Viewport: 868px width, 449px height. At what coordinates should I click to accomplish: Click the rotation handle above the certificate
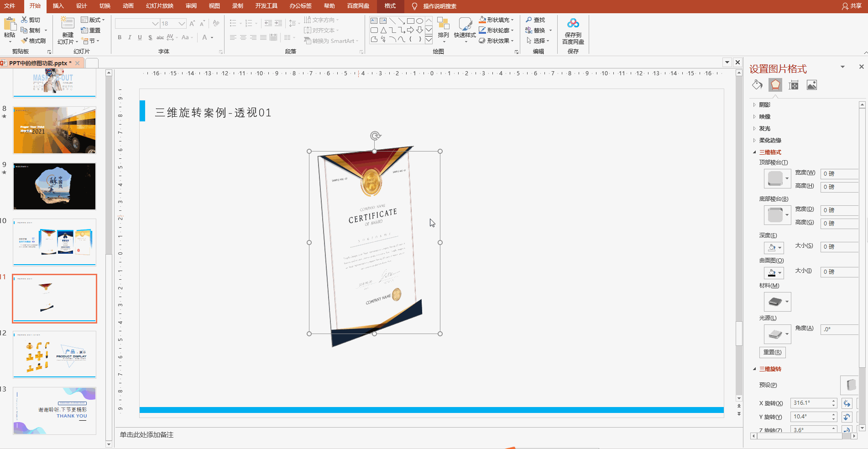tap(375, 136)
